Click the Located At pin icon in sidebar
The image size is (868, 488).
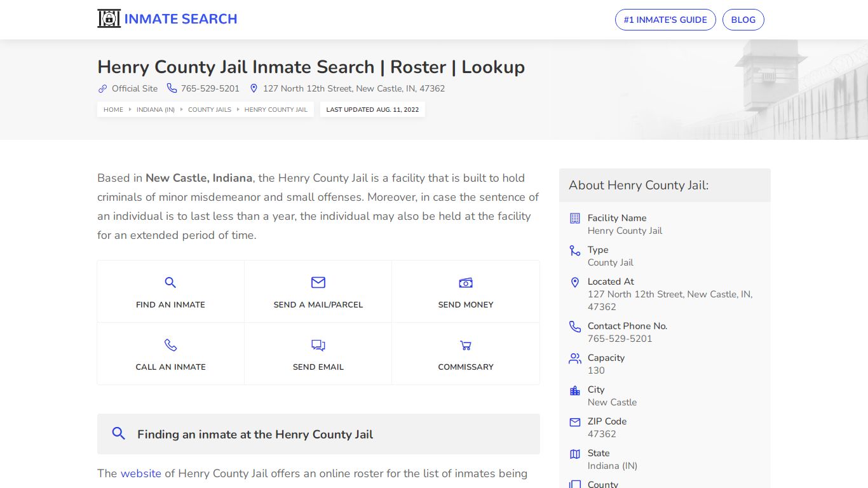click(x=575, y=282)
